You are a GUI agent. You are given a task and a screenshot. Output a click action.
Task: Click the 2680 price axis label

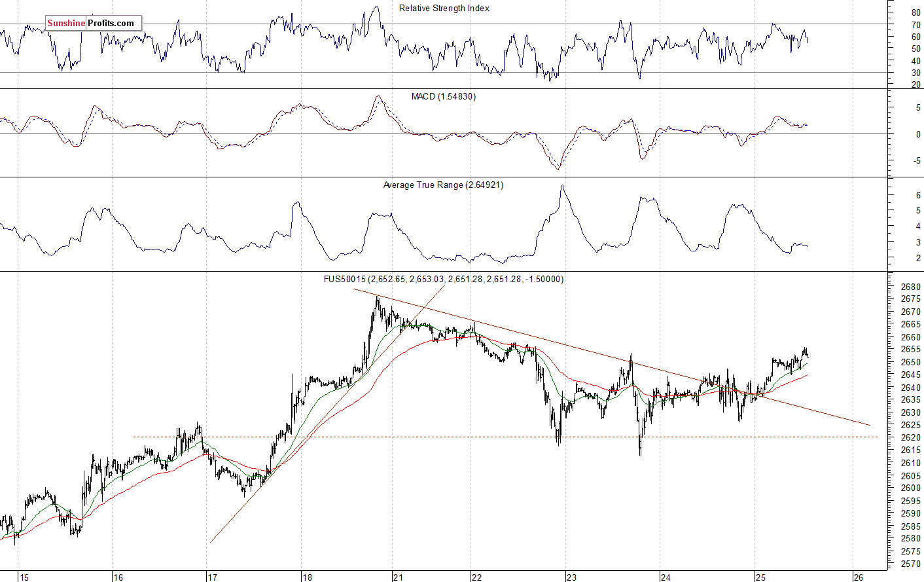point(911,287)
